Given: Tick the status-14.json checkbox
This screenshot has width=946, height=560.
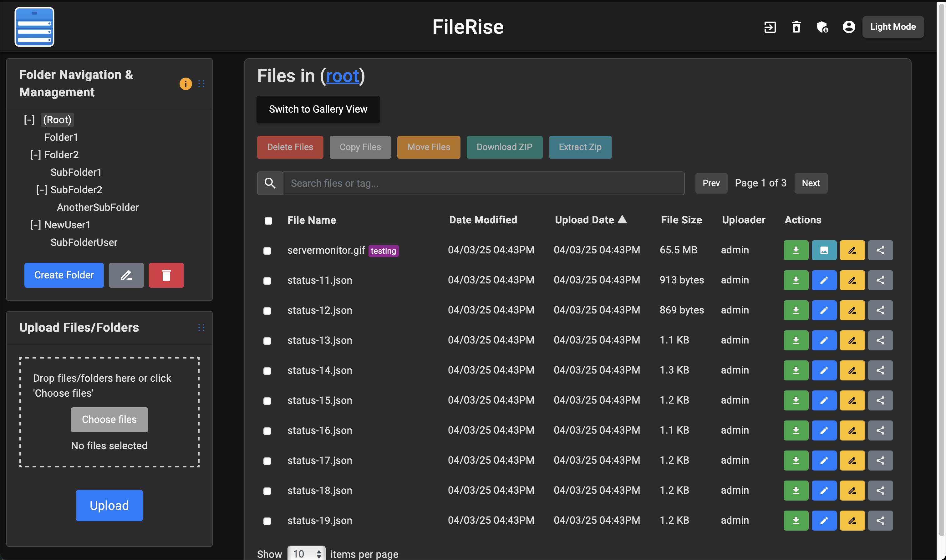Looking at the screenshot, I should (x=267, y=371).
